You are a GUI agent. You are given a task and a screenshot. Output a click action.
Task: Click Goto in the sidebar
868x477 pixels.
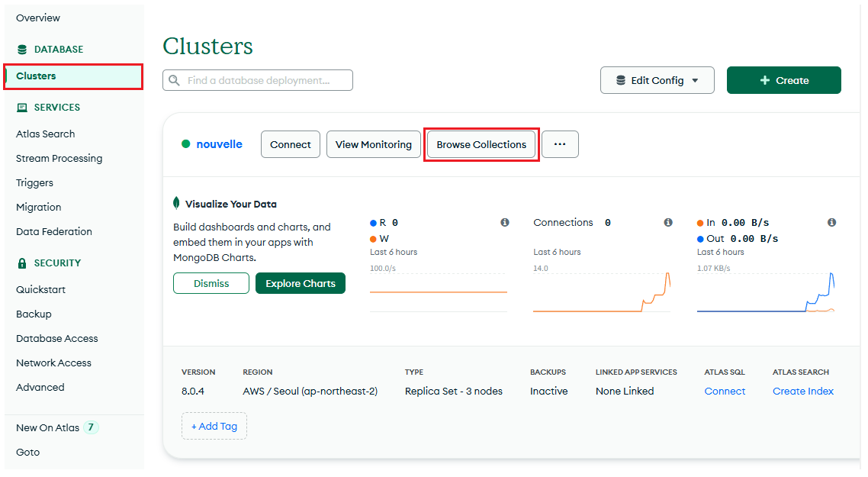tap(27, 452)
